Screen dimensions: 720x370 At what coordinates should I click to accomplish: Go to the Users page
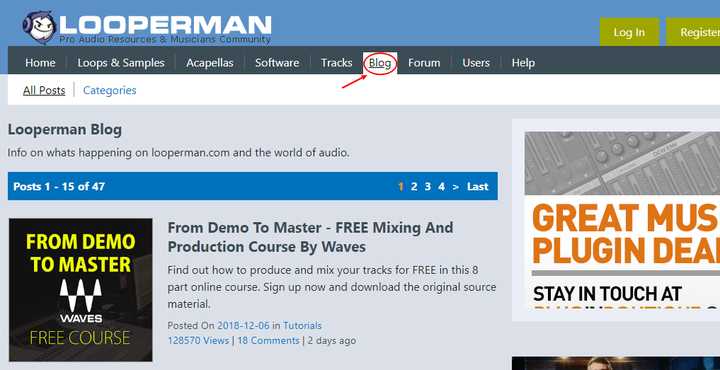[x=476, y=62]
